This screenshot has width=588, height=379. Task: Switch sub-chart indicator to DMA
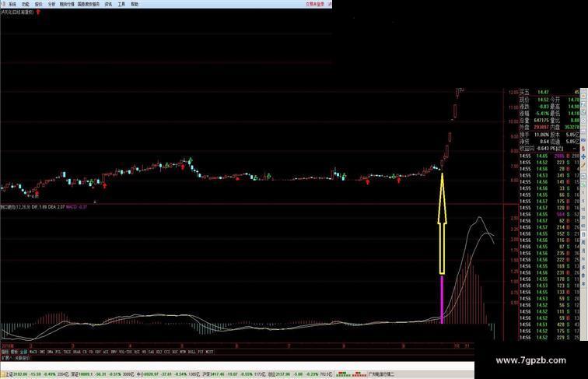(x=50, y=352)
